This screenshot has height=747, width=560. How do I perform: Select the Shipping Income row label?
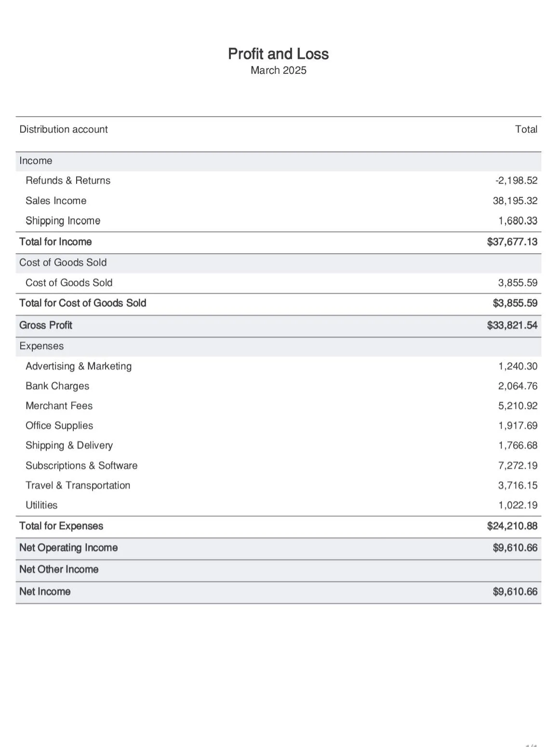[63, 221]
